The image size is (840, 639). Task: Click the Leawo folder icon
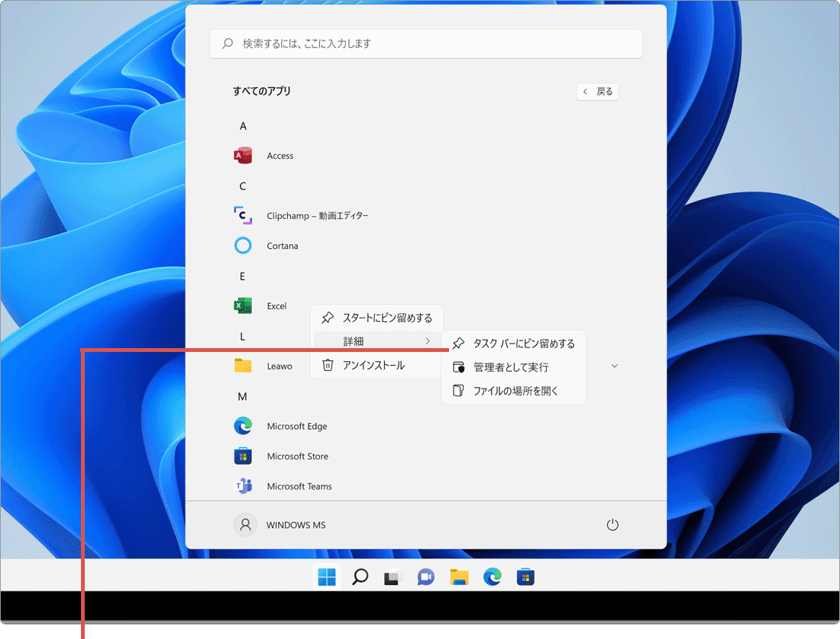(243, 365)
